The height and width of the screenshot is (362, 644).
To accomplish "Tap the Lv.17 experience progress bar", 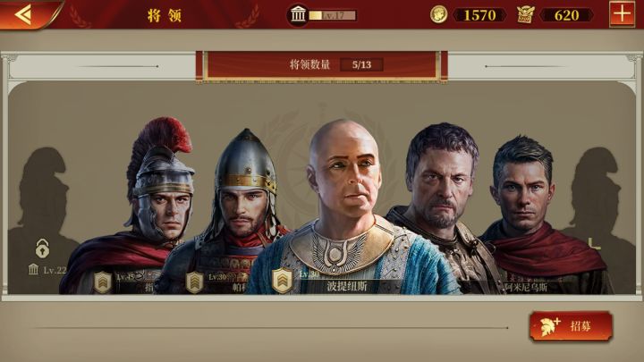I will click(x=333, y=15).
